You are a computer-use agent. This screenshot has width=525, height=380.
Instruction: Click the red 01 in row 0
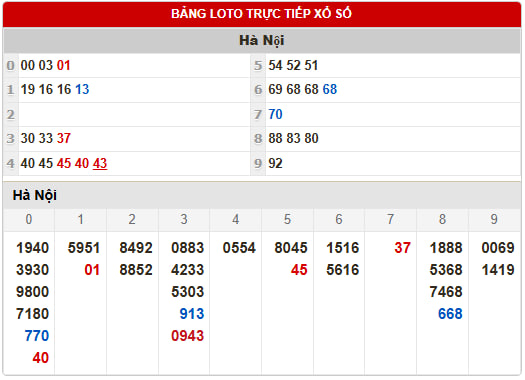tap(64, 65)
